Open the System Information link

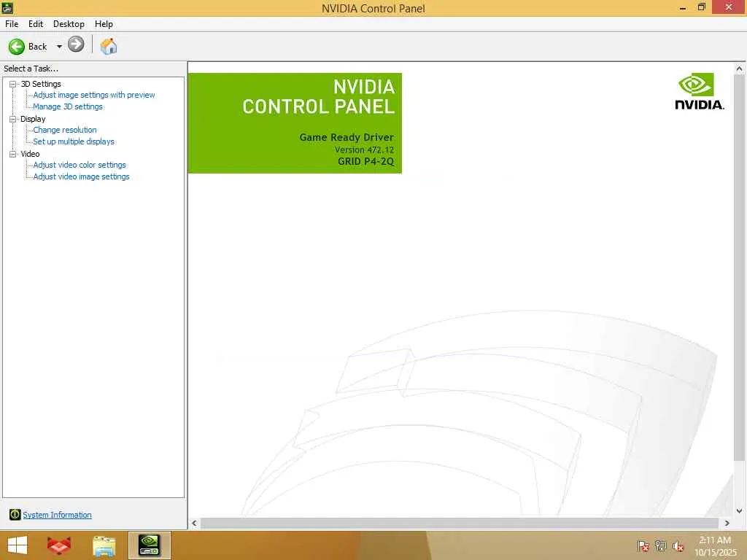coord(57,515)
